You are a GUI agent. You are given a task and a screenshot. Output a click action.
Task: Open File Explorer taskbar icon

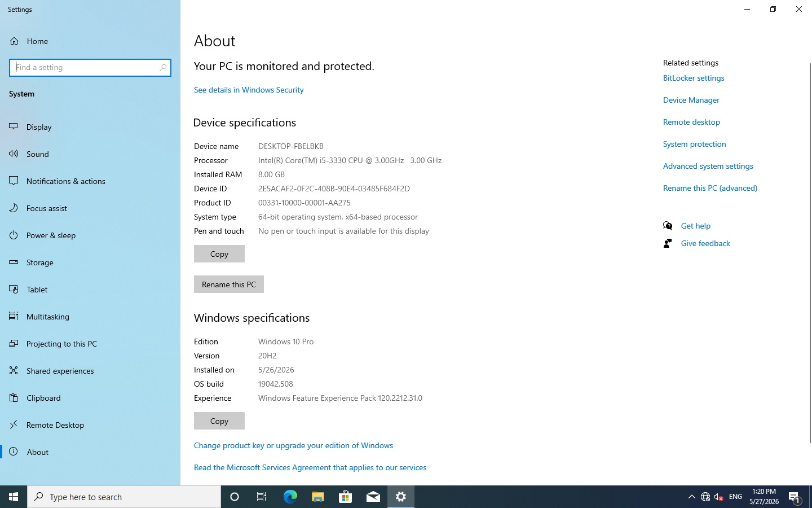pos(317,497)
